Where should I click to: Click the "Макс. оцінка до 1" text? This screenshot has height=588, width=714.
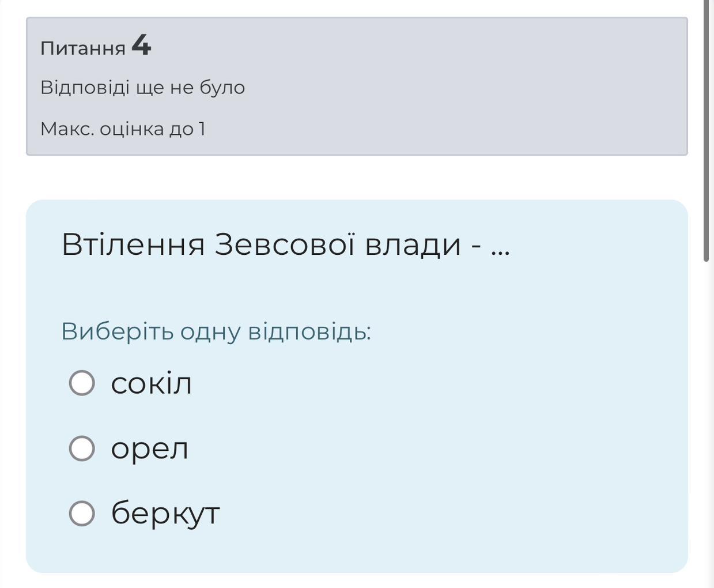123,129
